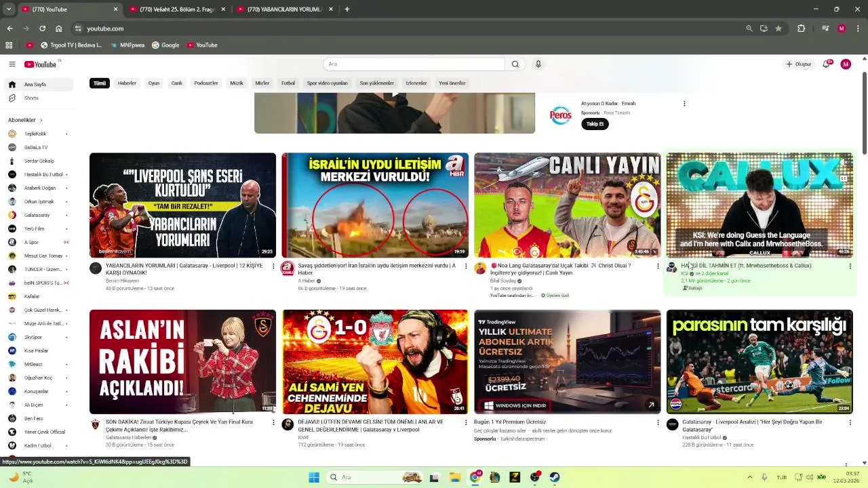This screenshot has height=488, width=868.
Task: Select the Futbol filter chip
Action: [288, 83]
